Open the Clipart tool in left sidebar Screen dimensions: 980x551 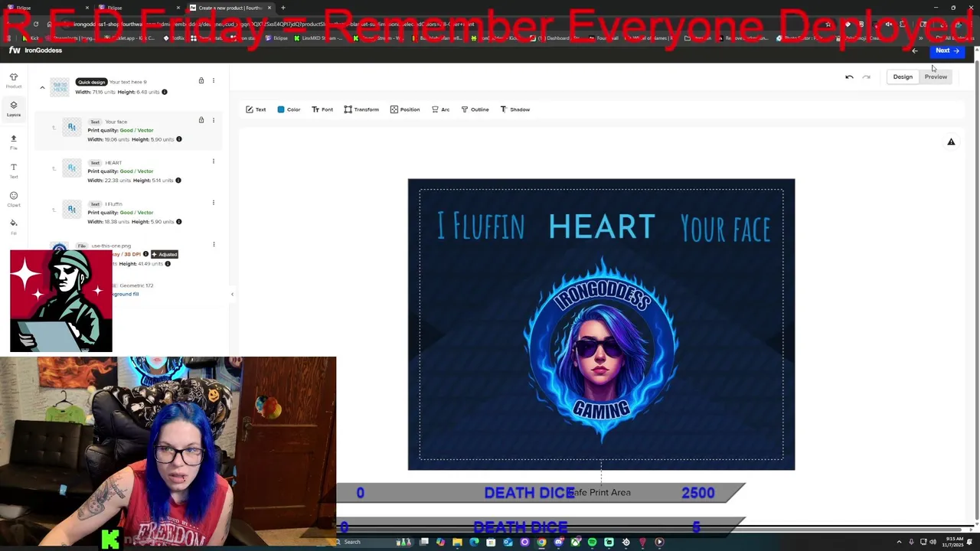click(14, 199)
